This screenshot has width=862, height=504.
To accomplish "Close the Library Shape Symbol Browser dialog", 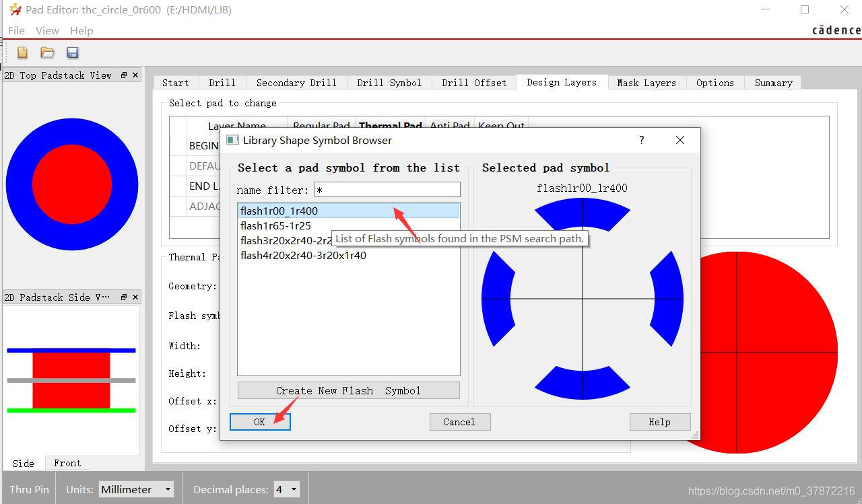I will 680,140.
